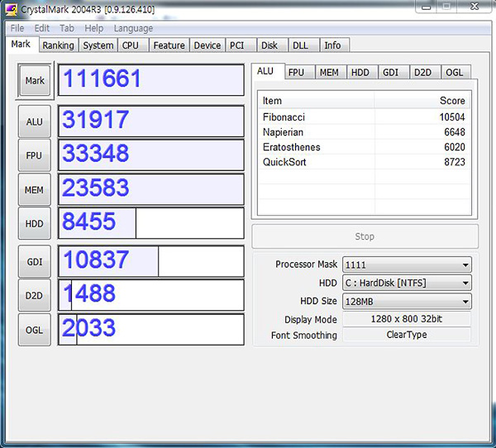Image resolution: width=496 pixels, height=448 pixels.
Task: Run the GDI benchmark button
Action: click(35, 262)
